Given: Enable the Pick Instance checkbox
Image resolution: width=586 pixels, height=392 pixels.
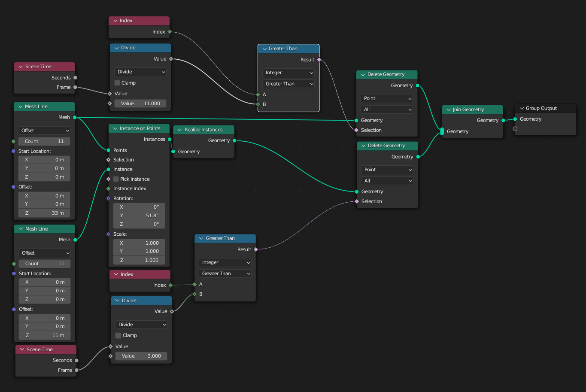Looking at the screenshot, I should click(x=116, y=179).
